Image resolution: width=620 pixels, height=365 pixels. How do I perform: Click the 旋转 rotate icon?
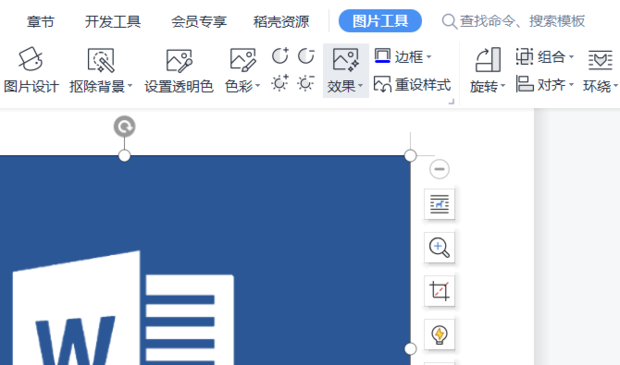point(488,60)
